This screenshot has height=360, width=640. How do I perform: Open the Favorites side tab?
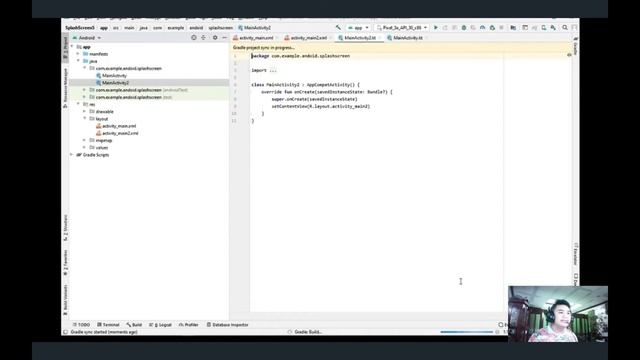[x=65, y=263]
